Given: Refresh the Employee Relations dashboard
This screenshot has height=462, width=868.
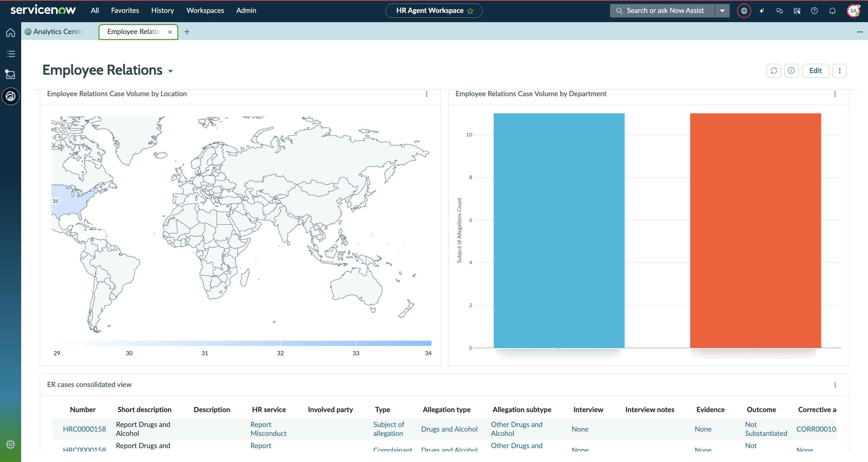Looking at the screenshot, I should [774, 71].
